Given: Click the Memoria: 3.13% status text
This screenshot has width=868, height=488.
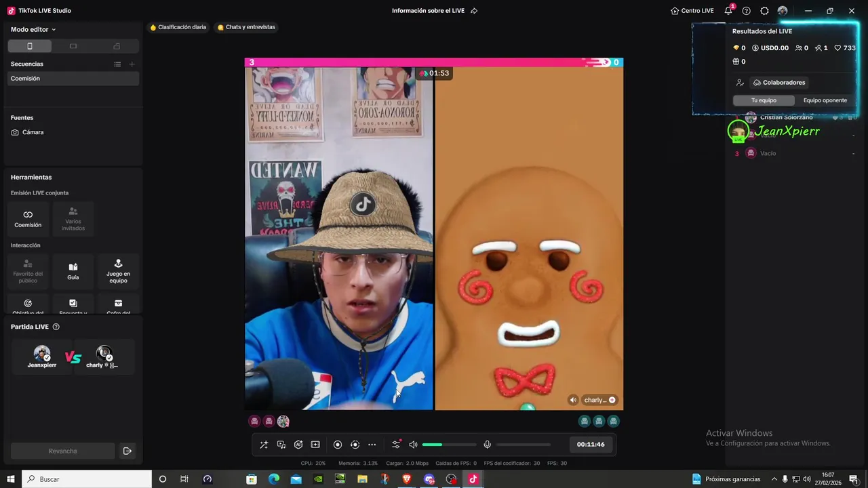Looking at the screenshot, I should point(358,464).
